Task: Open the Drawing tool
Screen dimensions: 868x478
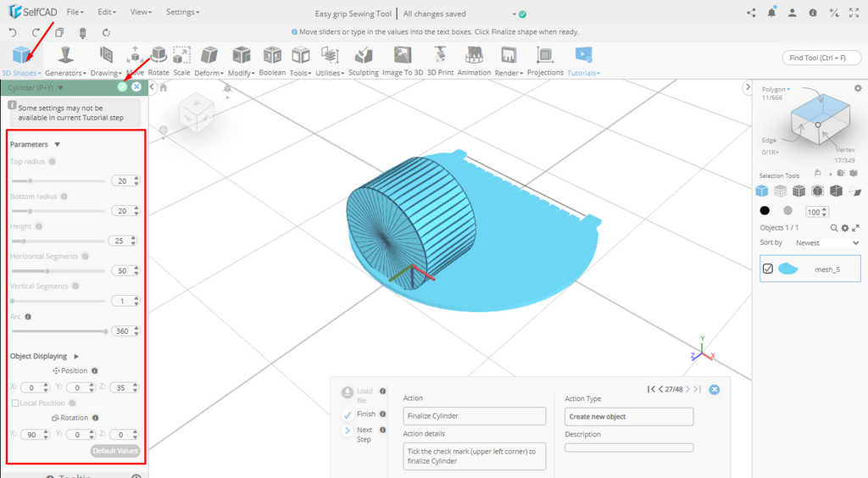Action: pos(106,61)
